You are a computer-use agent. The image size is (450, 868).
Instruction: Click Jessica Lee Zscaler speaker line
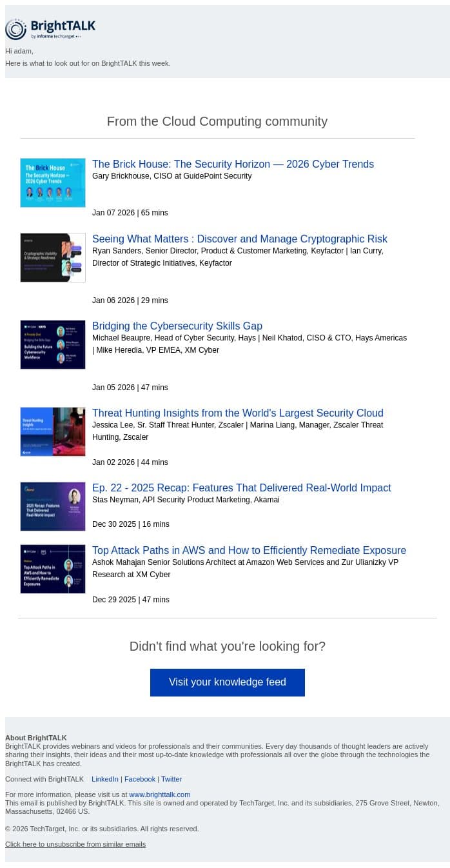tap(238, 431)
